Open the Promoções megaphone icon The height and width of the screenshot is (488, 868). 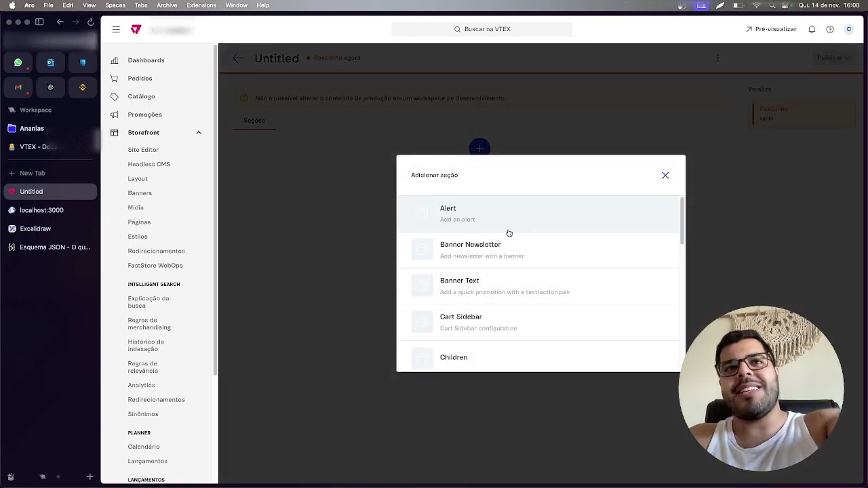coord(114,115)
